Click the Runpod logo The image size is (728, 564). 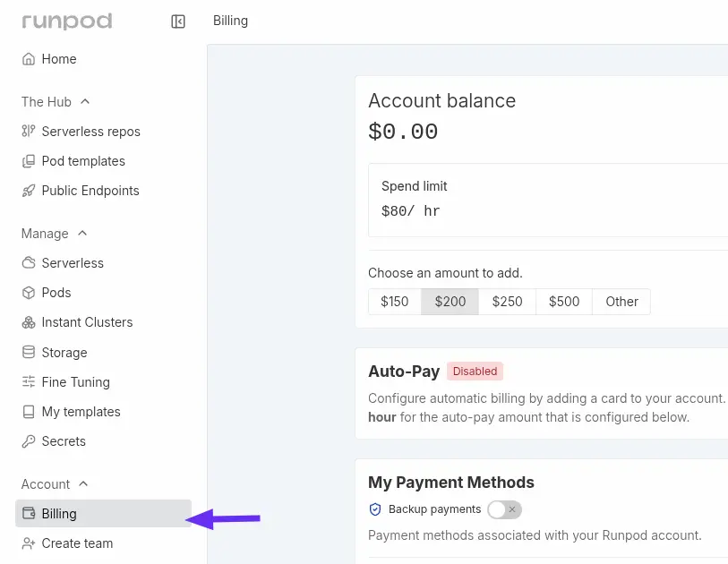pyautogui.click(x=67, y=21)
